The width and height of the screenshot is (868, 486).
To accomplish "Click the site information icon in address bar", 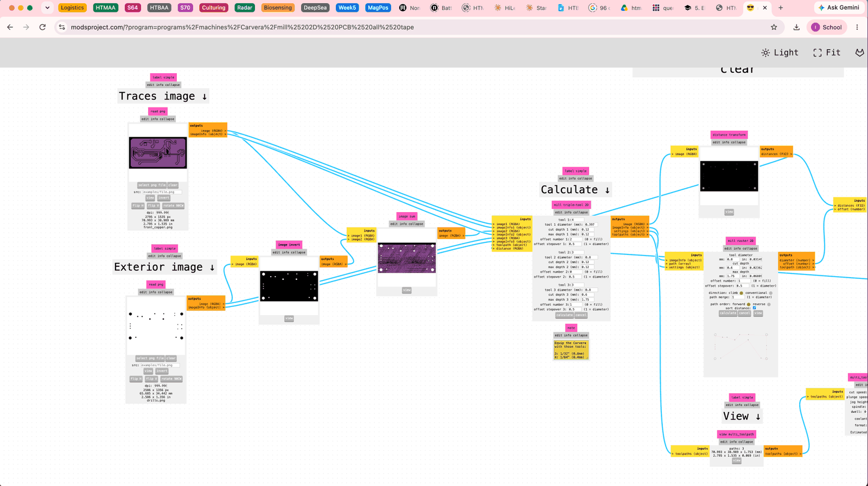I will coord(62,27).
